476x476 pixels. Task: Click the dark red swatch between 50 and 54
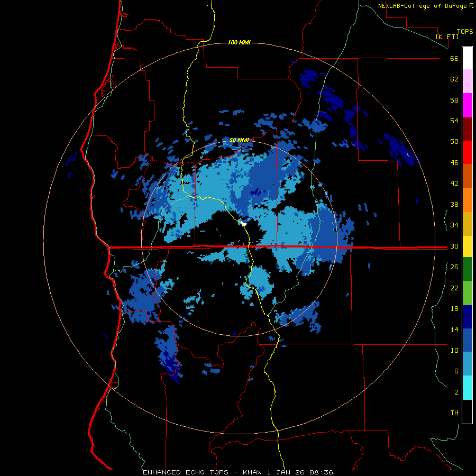click(x=467, y=129)
